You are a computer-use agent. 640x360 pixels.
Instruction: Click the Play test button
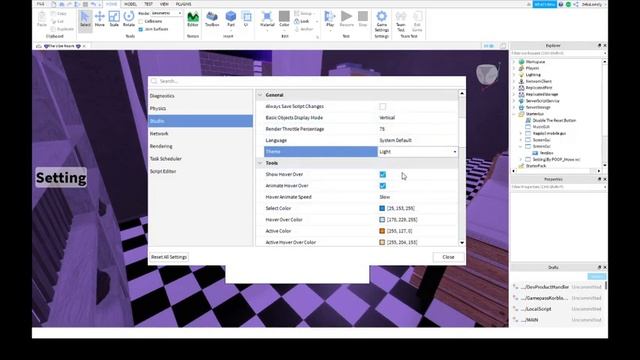click(x=330, y=20)
